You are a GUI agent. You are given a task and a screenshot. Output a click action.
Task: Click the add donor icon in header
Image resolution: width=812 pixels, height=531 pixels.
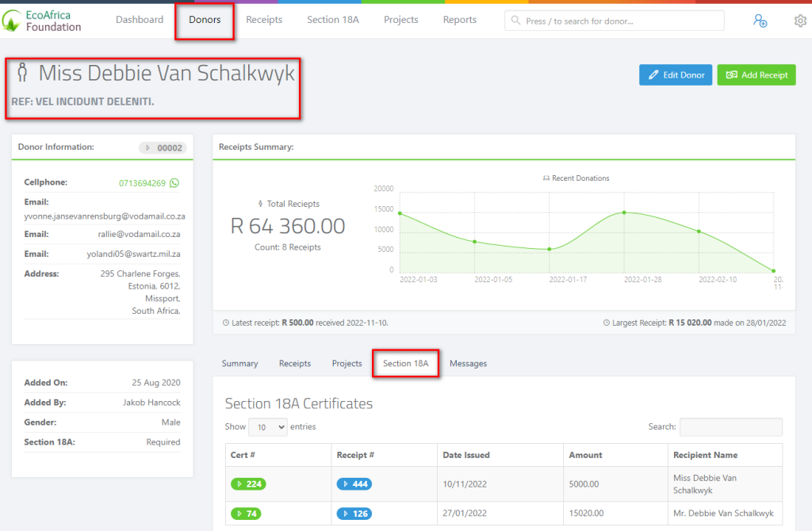coord(760,21)
